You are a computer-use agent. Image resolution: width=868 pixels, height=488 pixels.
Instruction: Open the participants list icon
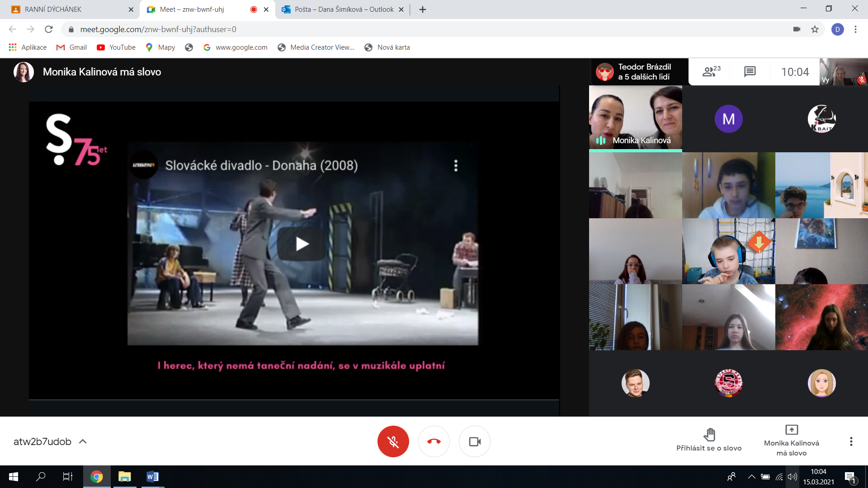(711, 71)
